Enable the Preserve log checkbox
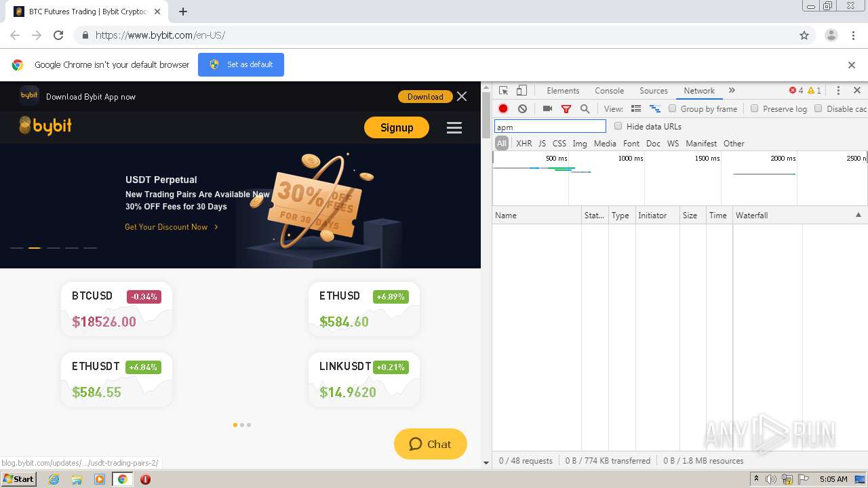The width and height of the screenshot is (868, 488). pyautogui.click(x=754, y=108)
